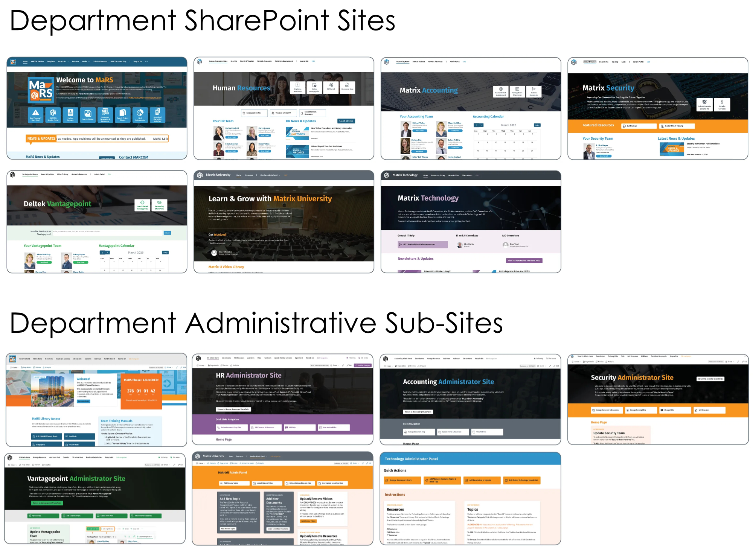
Task: Go to previous month on the Vantagepoint Calendar
Action: (102, 253)
